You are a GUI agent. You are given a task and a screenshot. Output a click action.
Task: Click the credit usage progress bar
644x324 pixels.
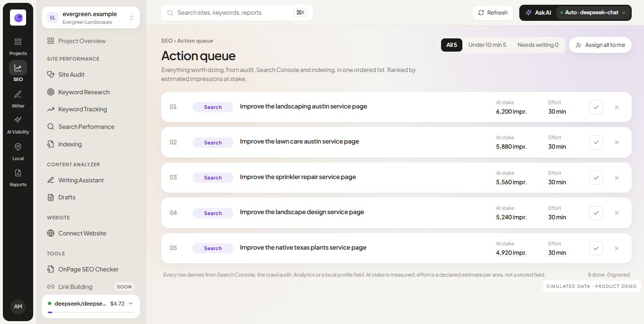coord(91,312)
